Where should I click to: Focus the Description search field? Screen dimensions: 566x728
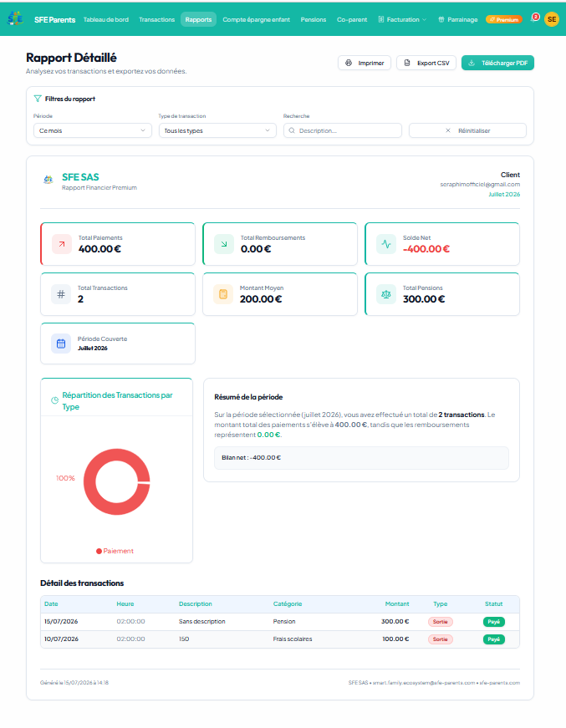coord(343,130)
